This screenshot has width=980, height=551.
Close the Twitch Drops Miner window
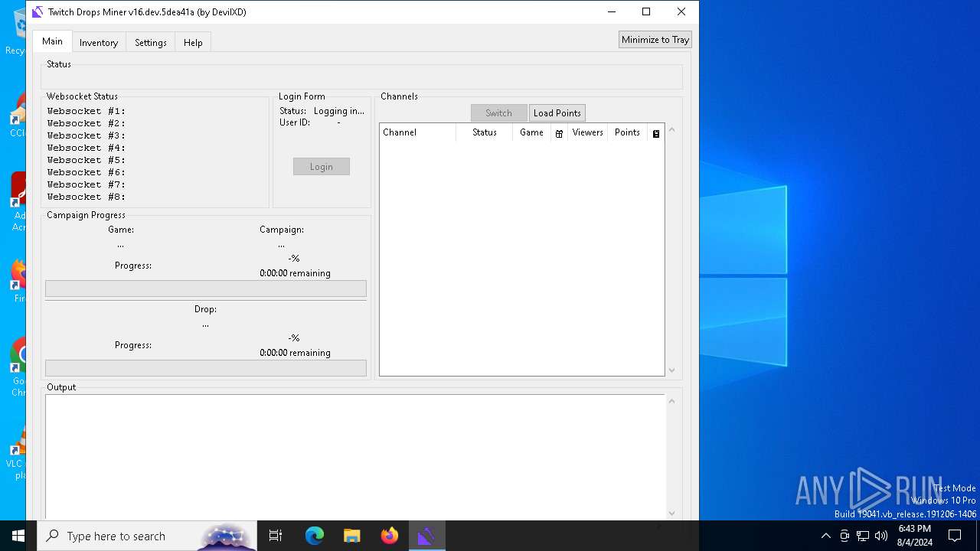click(681, 11)
